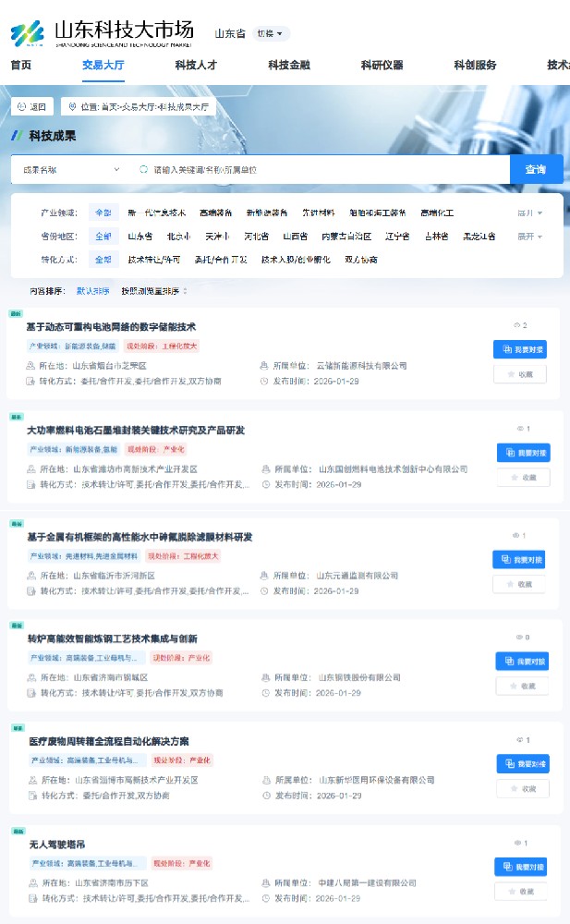This screenshot has width=570, height=924.
Task: Open 基于金属有机框架的高性能水中砷氟脱除滤膜 listing
Action: [139, 537]
